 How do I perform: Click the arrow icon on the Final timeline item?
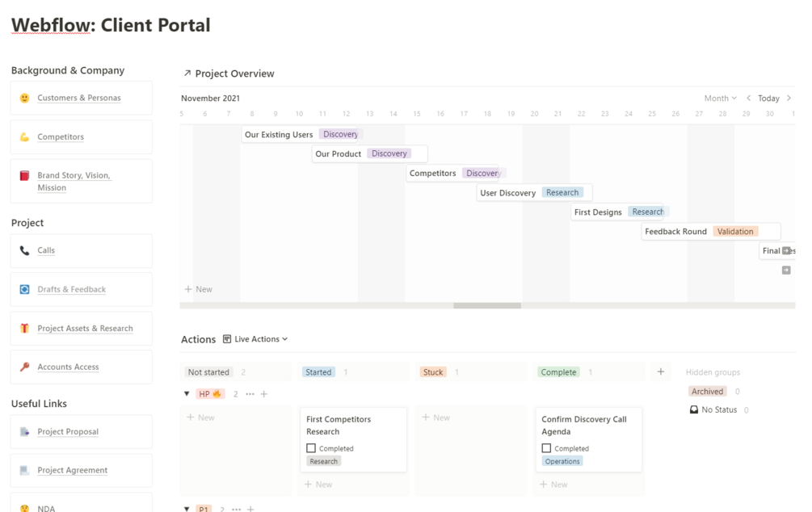[x=786, y=250]
